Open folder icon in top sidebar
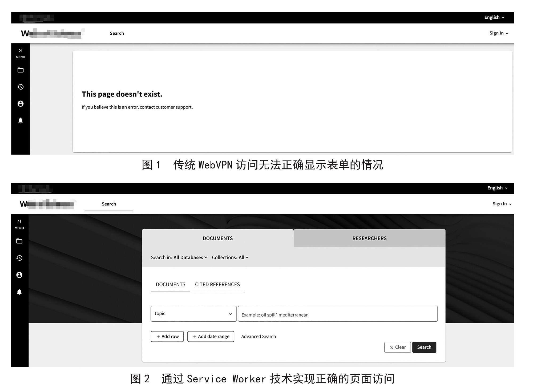The width and height of the screenshot is (533, 392). tap(21, 70)
